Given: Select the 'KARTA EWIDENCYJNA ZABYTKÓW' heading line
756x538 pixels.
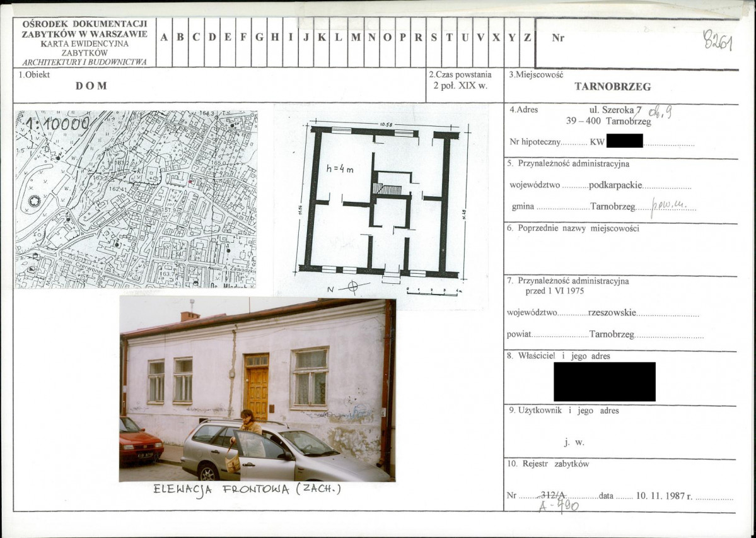Looking at the screenshot, I should click(x=84, y=48).
